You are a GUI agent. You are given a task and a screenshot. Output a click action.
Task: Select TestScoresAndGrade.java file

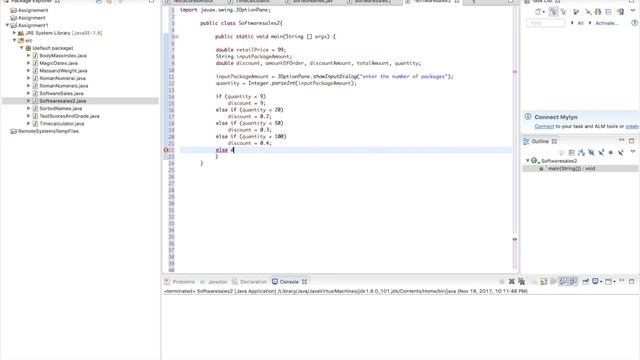pos(69,116)
